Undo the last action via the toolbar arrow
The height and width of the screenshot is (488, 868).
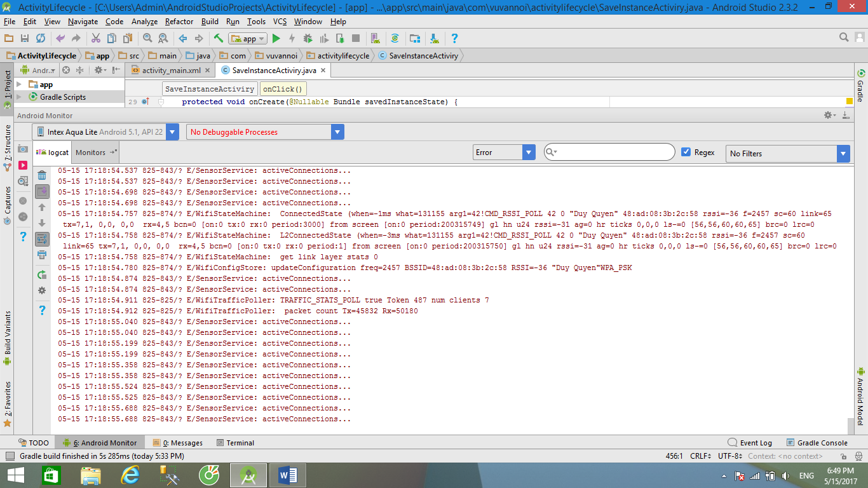[x=60, y=39]
